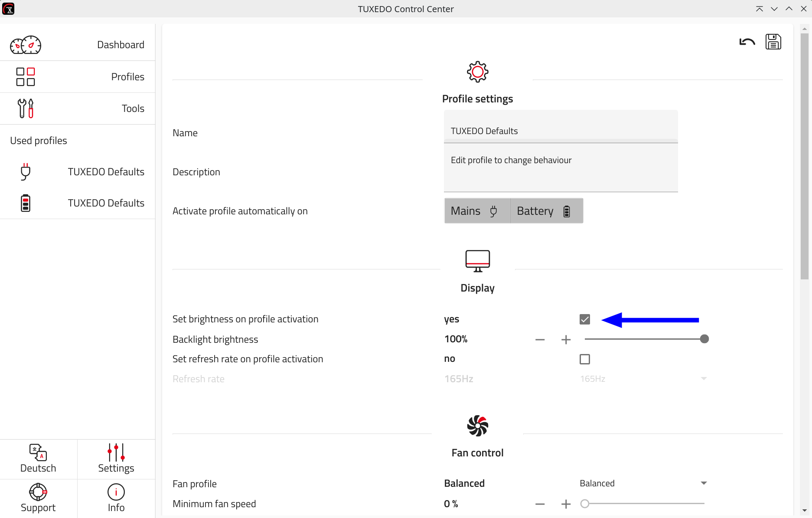Click the Display monitor icon
This screenshot has height=518, width=812.
(x=478, y=261)
